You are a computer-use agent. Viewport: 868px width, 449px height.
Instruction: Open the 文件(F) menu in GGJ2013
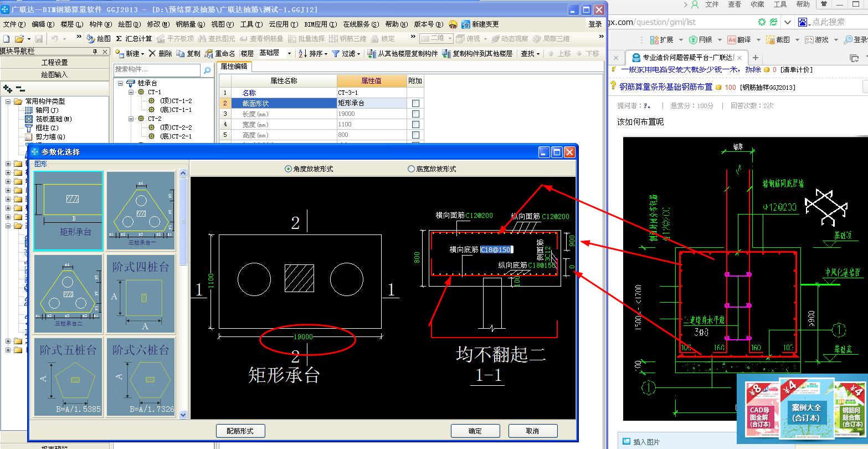[x=14, y=24]
